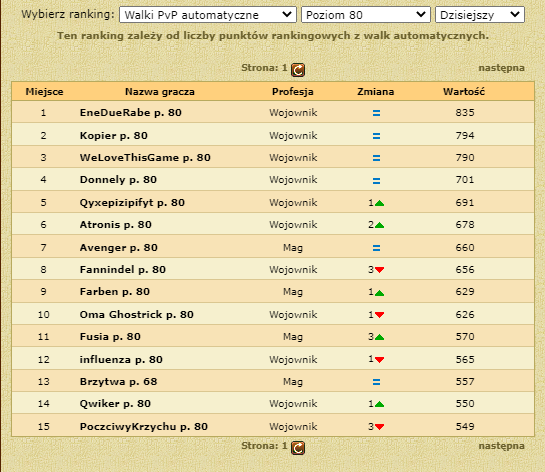
Task: Go to the bottom 'następna' page link
Action: [x=501, y=446]
